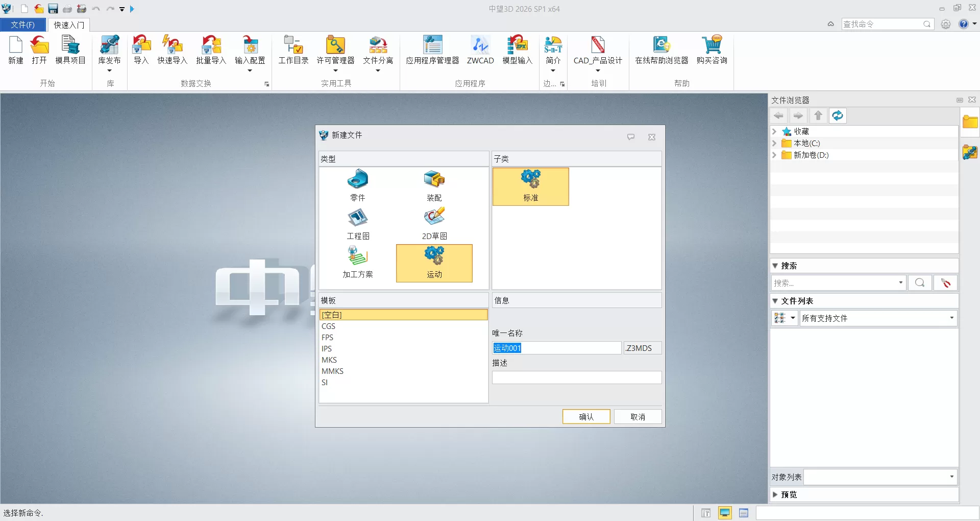Expand the 收藏 favorites tree node

pyautogui.click(x=774, y=132)
